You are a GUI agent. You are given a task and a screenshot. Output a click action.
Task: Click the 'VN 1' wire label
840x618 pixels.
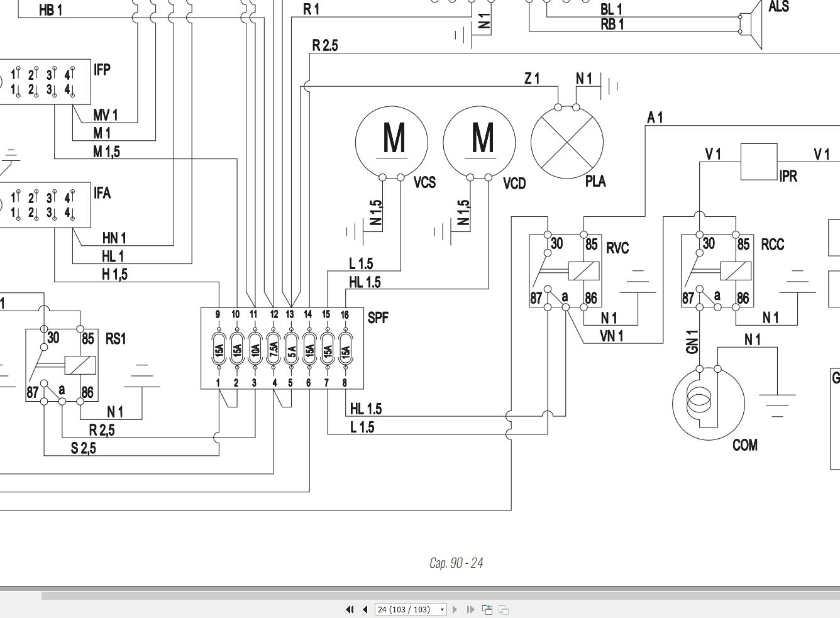coord(612,336)
